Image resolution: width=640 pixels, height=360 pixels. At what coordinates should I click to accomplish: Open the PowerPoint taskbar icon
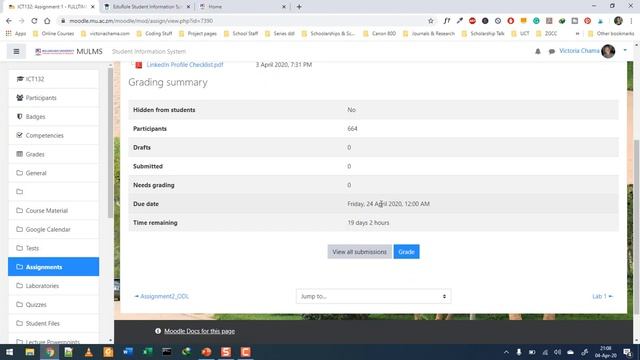tap(207, 352)
